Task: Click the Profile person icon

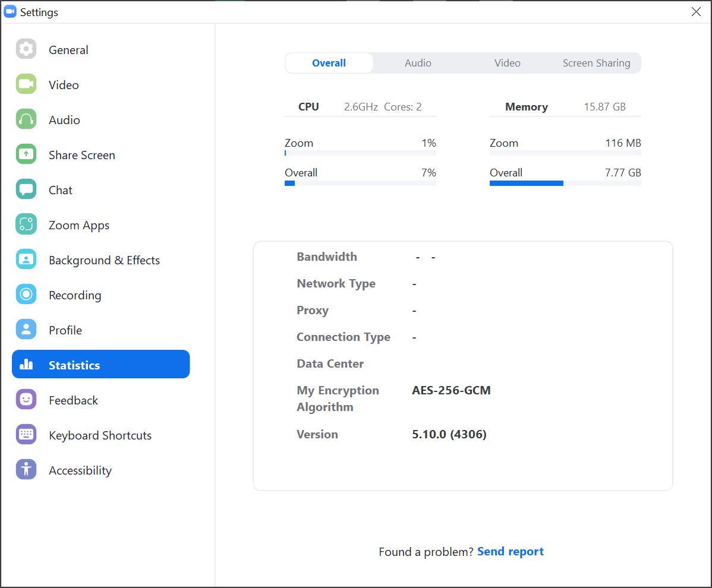Action: coord(26,330)
